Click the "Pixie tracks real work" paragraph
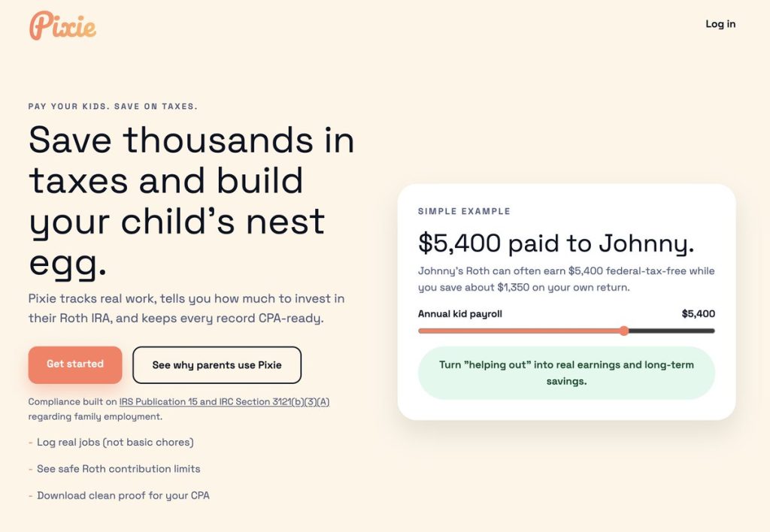Image resolution: width=770 pixels, height=532 pixels. pyautogui.click(x=186, y=308)
